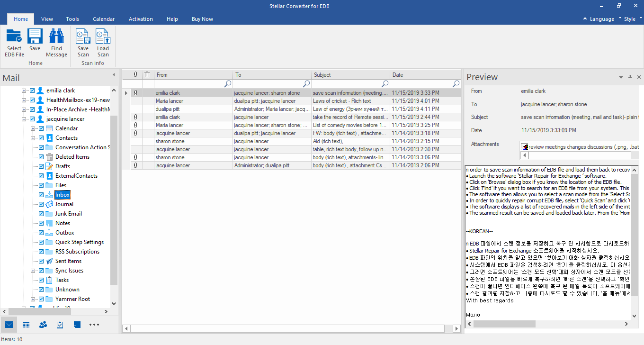Sort messages by To column header

[x=272, y=74]
